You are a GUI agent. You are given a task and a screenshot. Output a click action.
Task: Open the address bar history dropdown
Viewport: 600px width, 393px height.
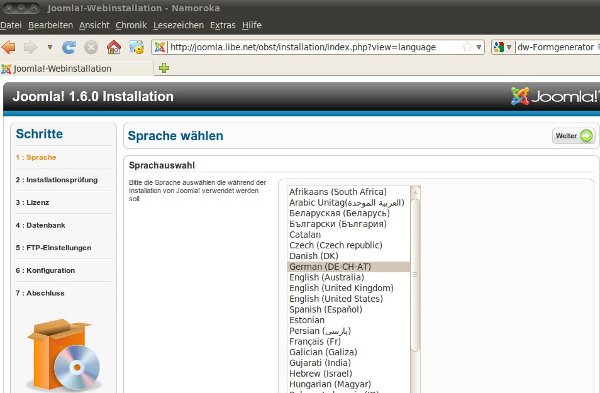pyautogui.click(x=479, y=47)
